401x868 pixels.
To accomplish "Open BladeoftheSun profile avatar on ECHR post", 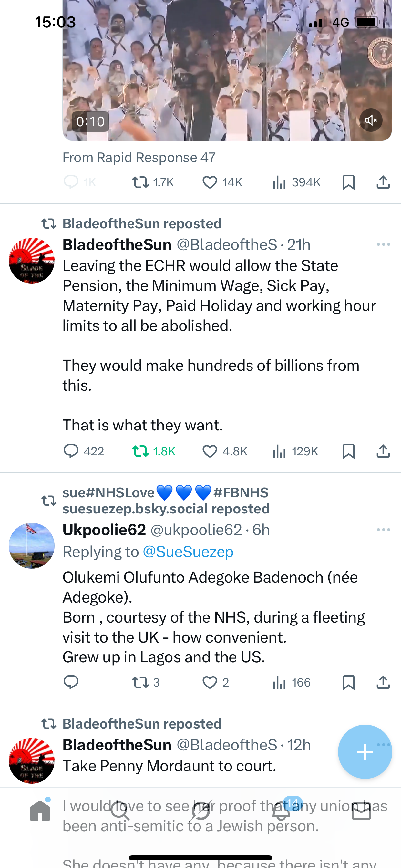I will (x=32, y=261).
